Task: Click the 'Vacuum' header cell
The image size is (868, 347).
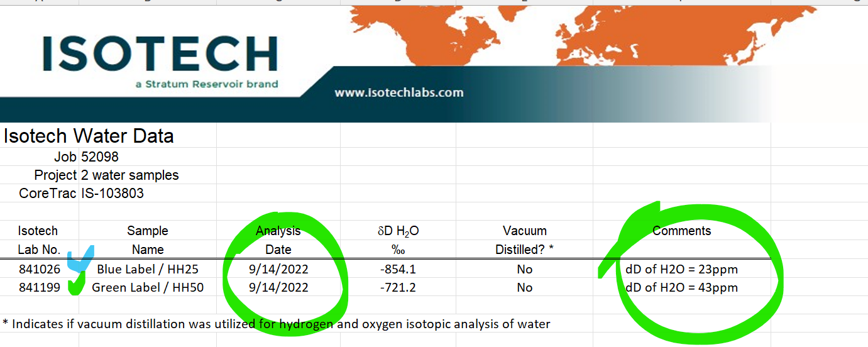Action: pyautogui.click(x=525, y=231)
